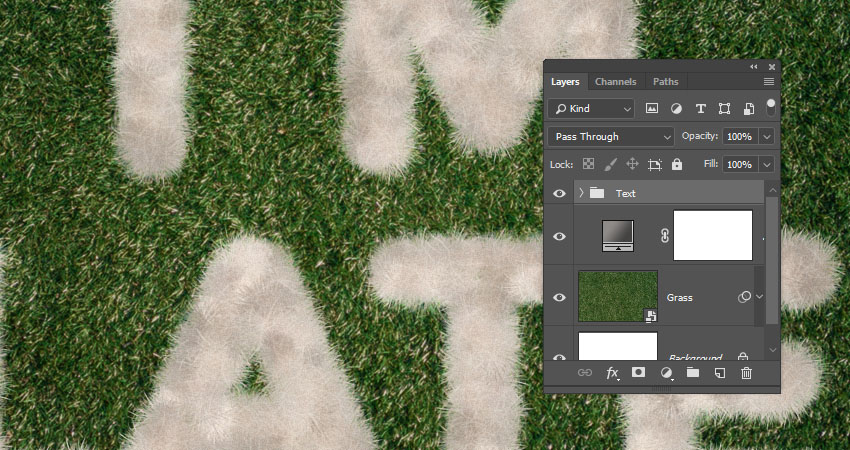
Task: Add a layer mask
Action: pyautogui.click(x=639, y=372)
